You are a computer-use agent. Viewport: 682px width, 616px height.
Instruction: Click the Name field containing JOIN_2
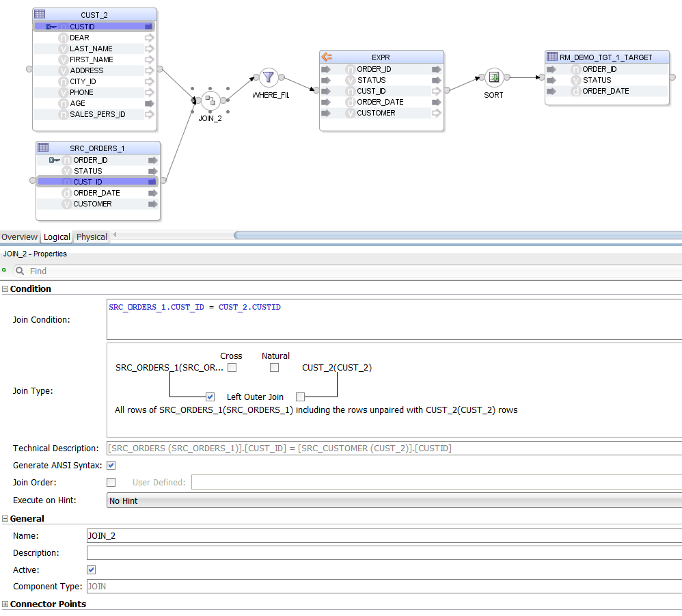[385, 536]
